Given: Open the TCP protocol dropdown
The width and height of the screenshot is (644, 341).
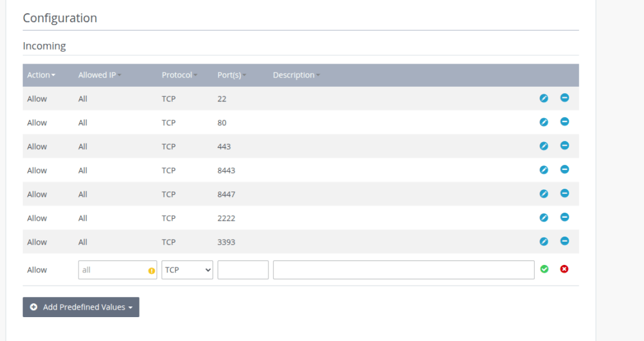Looking at the screenshot, I should 187,270.
